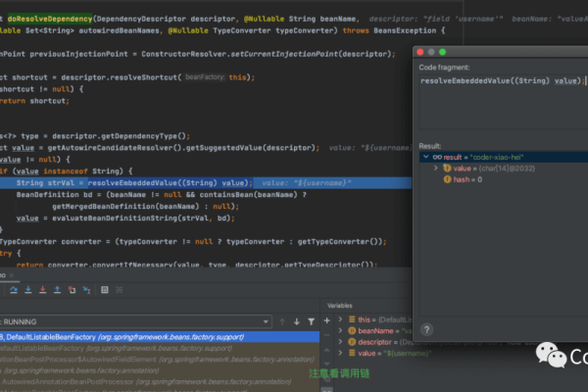Click the highlighted resolveEmbeddedValue code line
This screenshot has height=392, width=588.
point(206,182)
